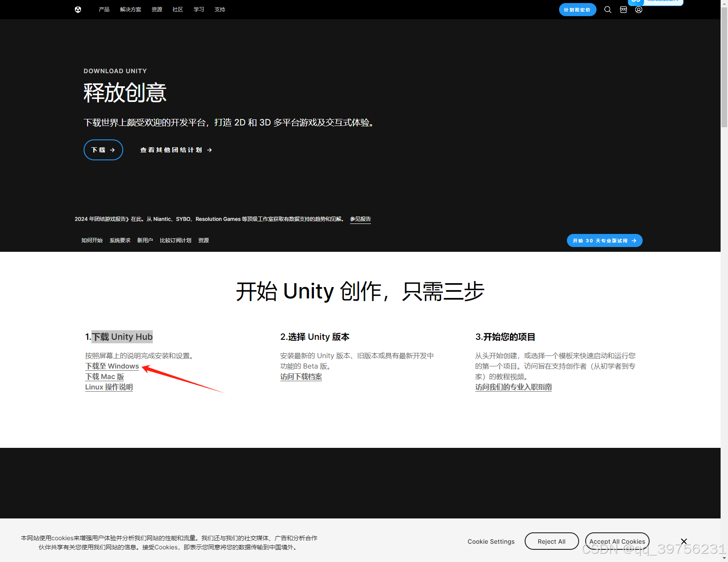
Task: Click the 计划和定价 button
Action: pos(577,10)
